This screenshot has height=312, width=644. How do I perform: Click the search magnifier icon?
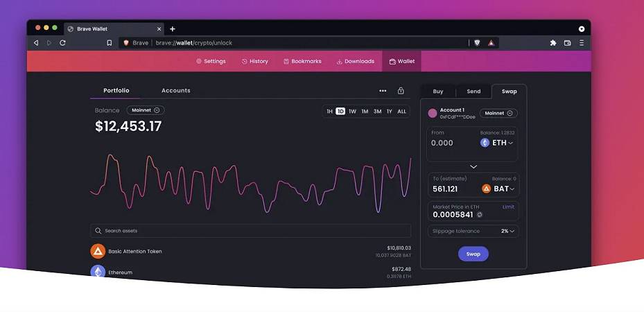click(98, 231)
